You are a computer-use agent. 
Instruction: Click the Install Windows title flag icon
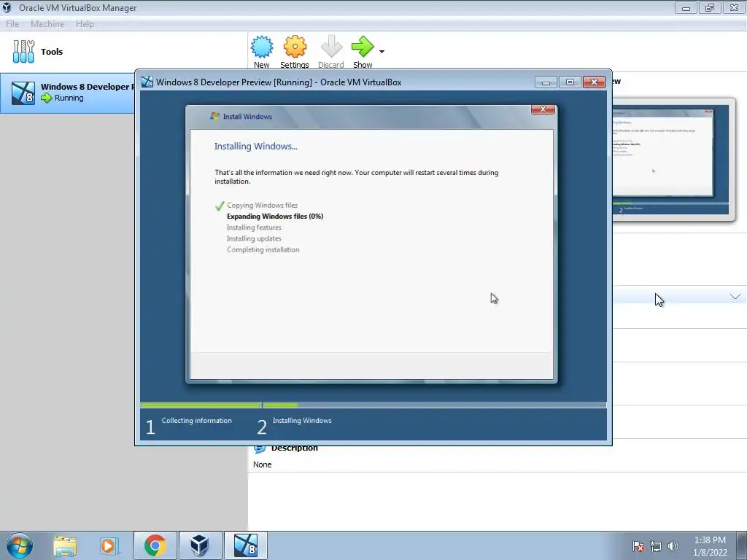214,116
